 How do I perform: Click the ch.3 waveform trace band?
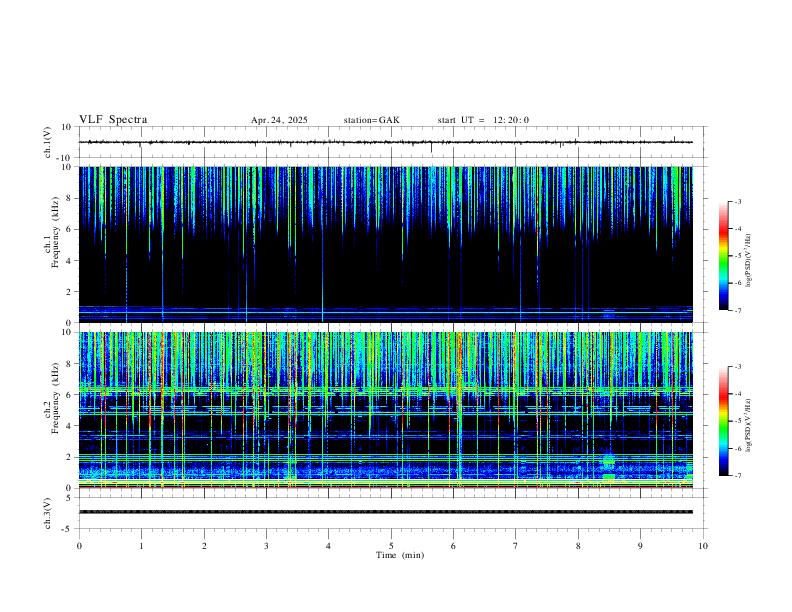385,512
